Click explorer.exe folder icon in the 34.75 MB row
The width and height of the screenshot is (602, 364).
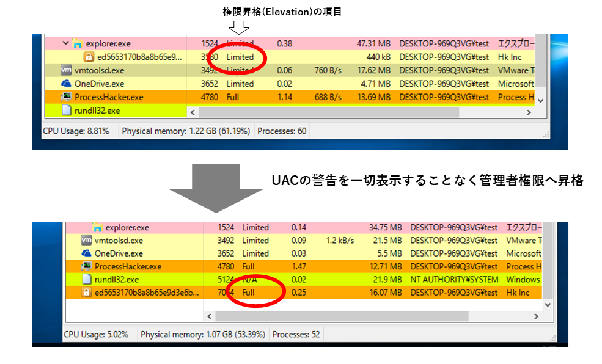(97, 227)
